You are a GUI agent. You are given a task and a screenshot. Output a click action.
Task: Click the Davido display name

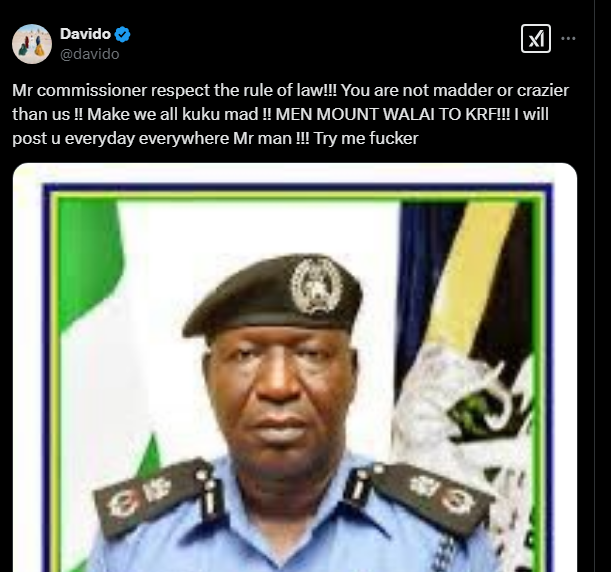[x=85, y=34]
